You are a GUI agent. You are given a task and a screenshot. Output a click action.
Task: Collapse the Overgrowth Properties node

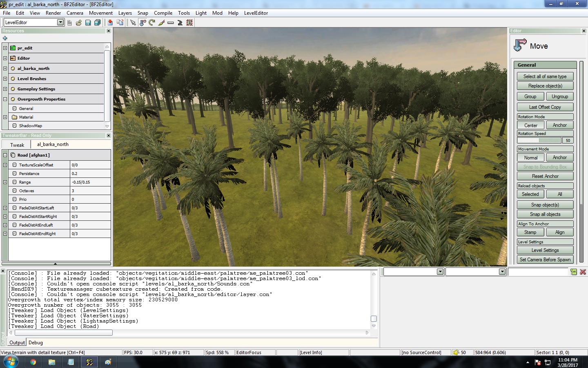tap(5, 99)
